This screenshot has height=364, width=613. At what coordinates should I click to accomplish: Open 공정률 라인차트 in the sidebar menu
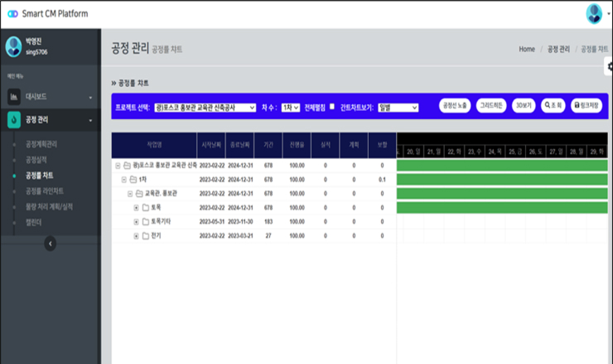[x=46, y=191]
